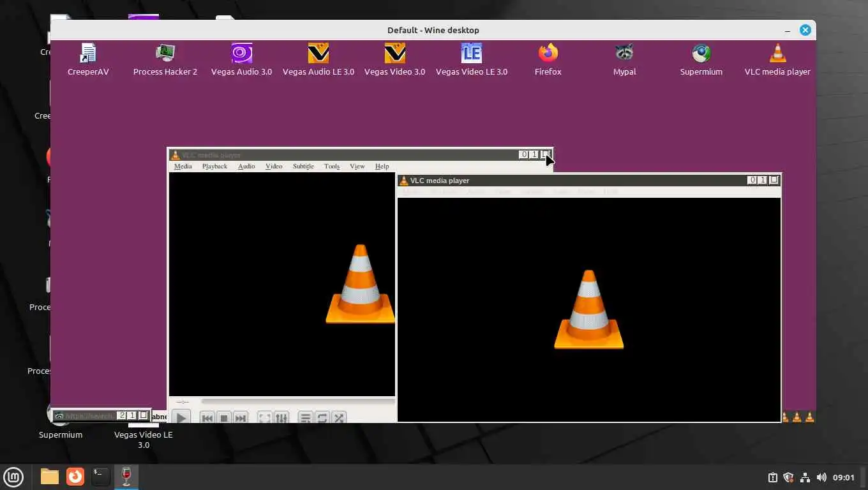Click the seek slider in rear VLC window
The image size is (868, 490).
[298, 401]
